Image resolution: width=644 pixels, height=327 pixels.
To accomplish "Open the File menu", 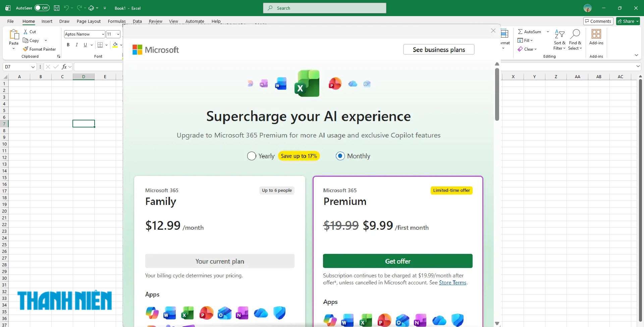I will point(10,21).
